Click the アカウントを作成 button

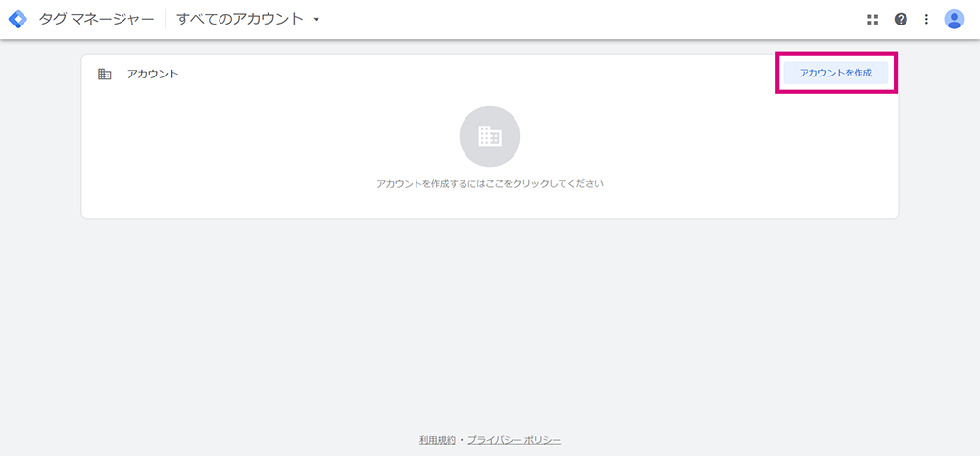point(836,74)
